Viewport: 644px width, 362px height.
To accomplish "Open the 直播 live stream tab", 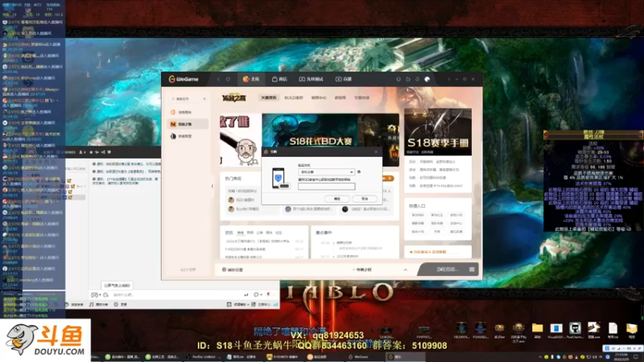I will 344,79.
